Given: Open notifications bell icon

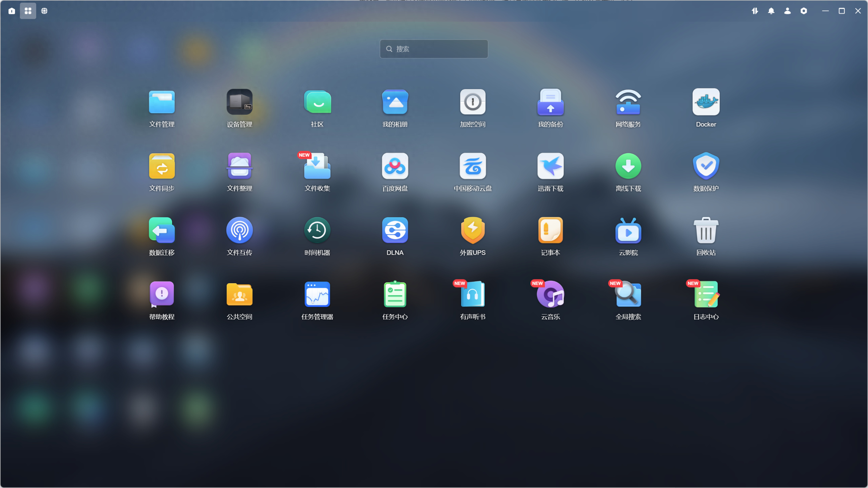Looking at the screenshot, I should click(x=771, y=11).
